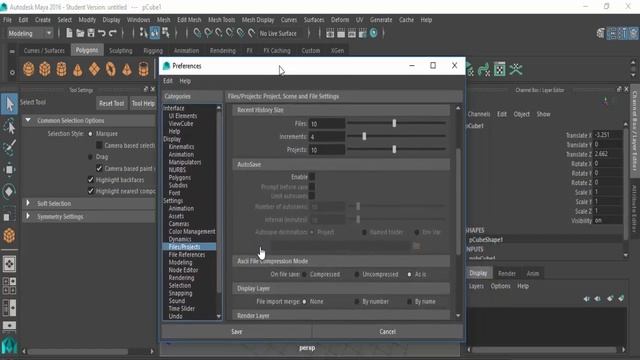Open the Mesh Tools menu
Image resolution: width=640 pixels, height=360 pixels.
point(221,20)
